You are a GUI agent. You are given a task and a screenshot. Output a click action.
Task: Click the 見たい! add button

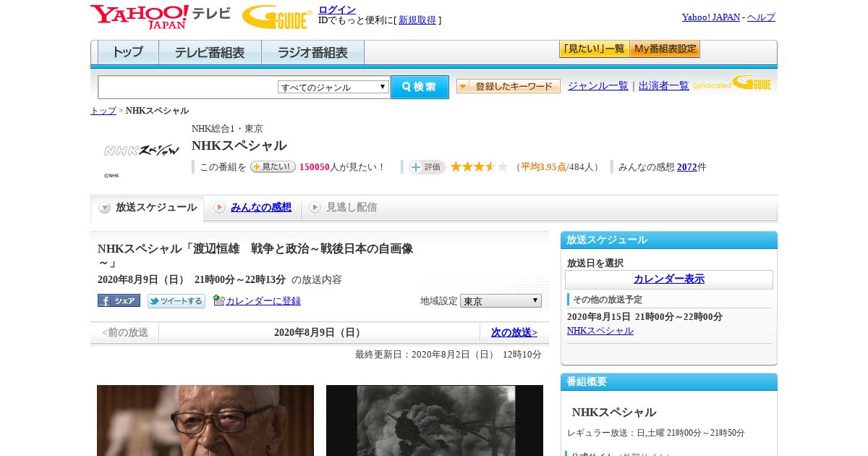pos(273,166)
